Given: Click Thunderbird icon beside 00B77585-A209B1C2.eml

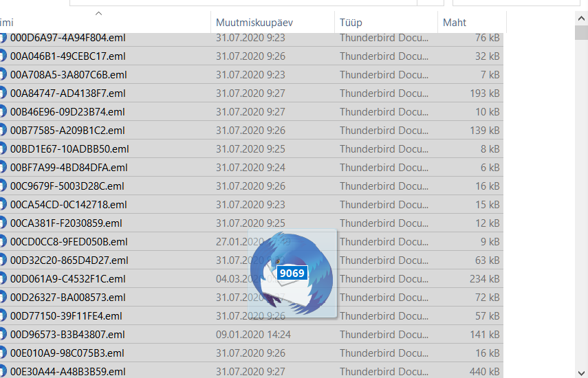Looking at the screenshot, I should pos(3,130).
